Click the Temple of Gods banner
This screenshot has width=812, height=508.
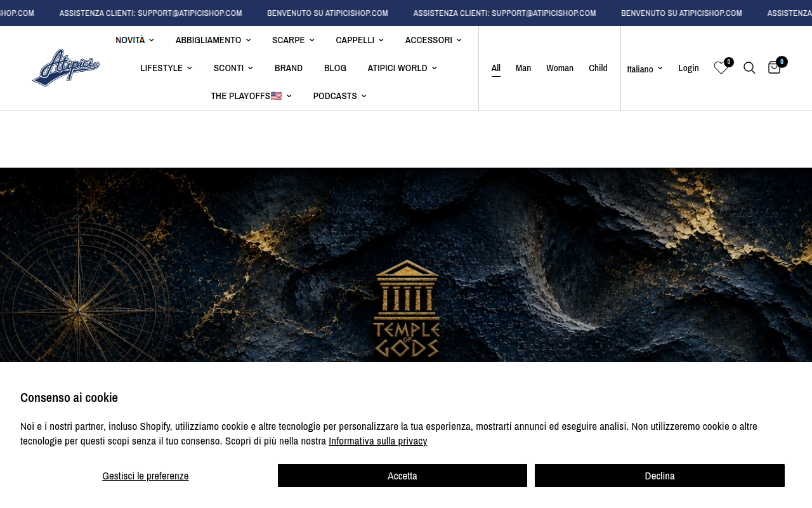pyautogui.click(x=406, y=265)
